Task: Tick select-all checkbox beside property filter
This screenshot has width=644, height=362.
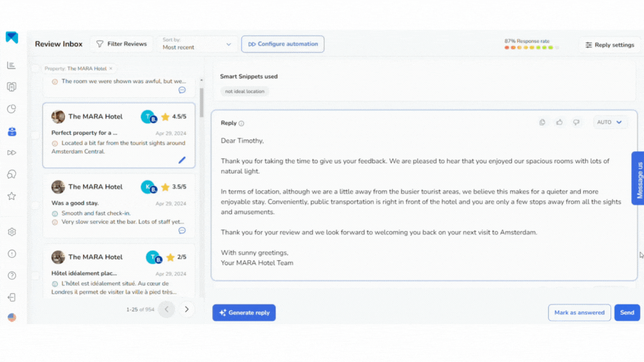Action: pyautogui.click(x=35, y=69)
